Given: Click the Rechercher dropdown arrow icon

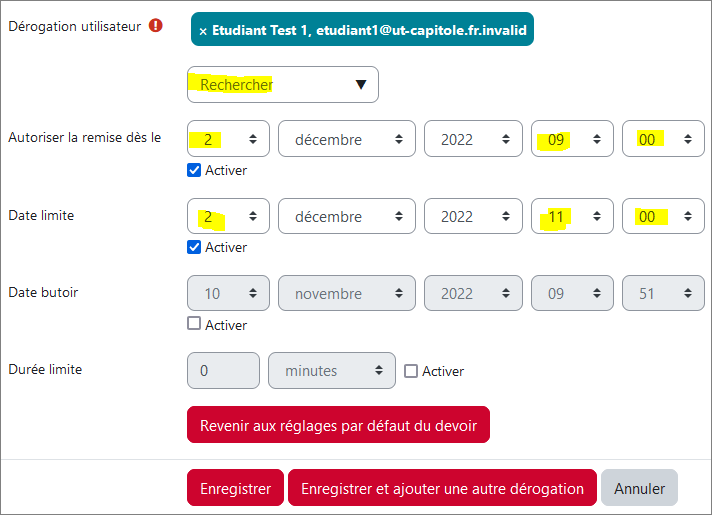Looking at the screenshot, I should (x=361, y=85).
